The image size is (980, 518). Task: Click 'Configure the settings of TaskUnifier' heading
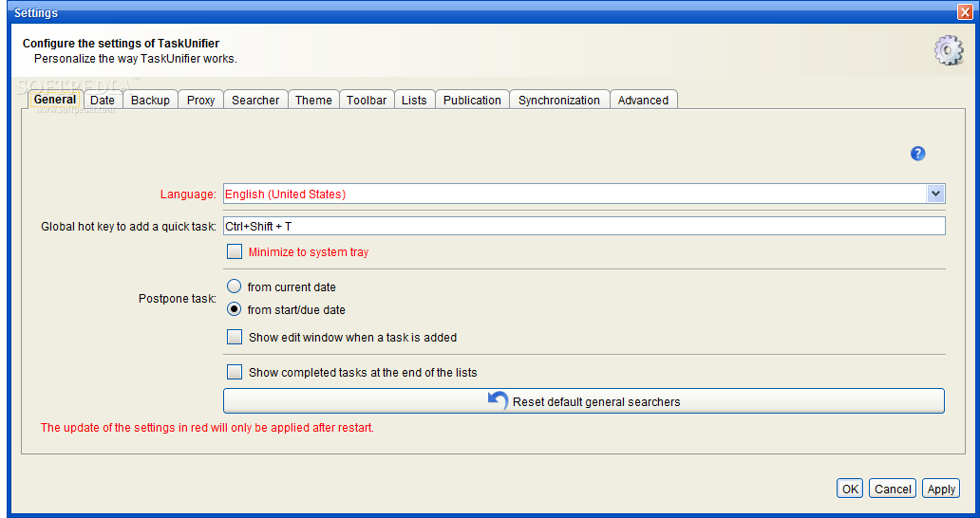point(122,43)
